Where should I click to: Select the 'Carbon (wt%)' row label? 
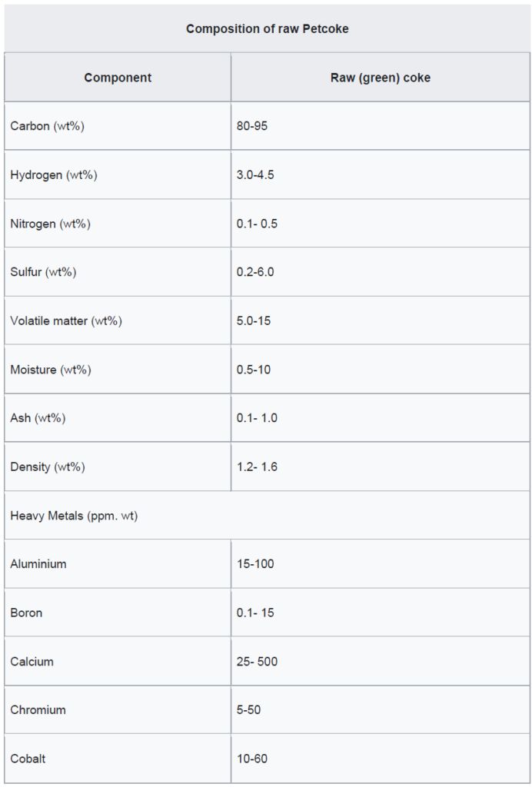point(48,126)
